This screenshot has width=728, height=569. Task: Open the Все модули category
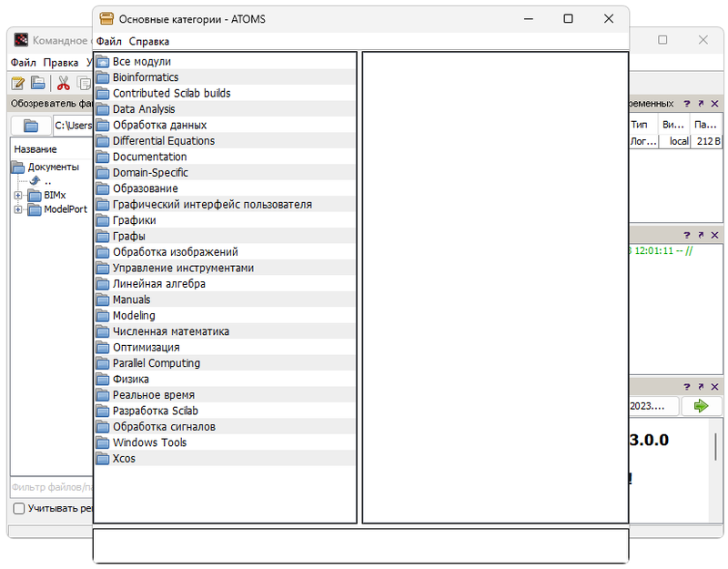(225, 61)
